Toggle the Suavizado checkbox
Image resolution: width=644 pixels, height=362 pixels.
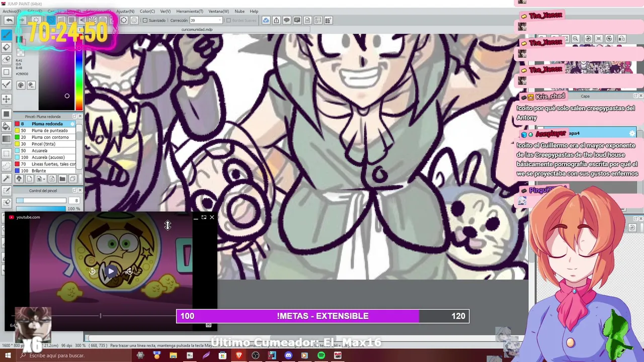click(x=145, y=21)
